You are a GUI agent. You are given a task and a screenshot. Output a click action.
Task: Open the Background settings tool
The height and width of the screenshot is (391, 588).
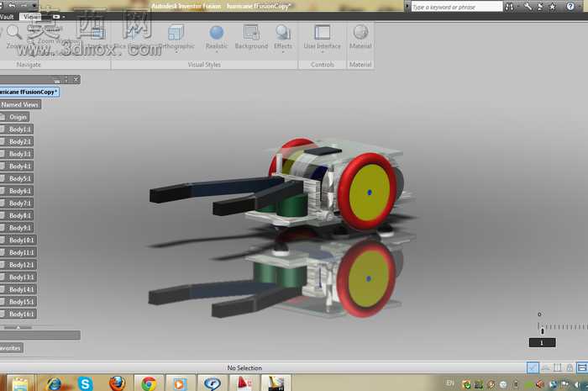tap(251, 36)
